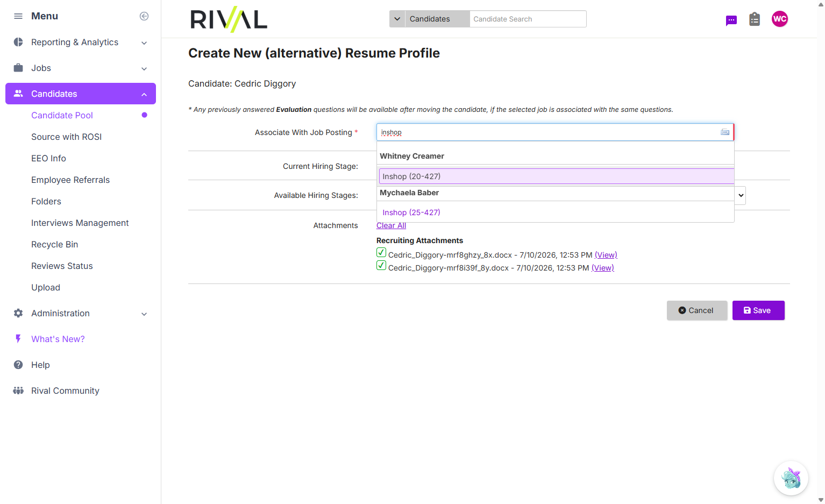Collapse the Candidates section chevron
The height and width of the screenshot is (504, 825).
[x=144, y=94]
